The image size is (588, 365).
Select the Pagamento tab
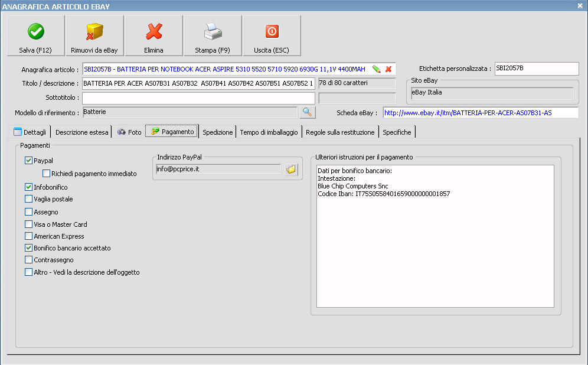(x=172, y=131)
